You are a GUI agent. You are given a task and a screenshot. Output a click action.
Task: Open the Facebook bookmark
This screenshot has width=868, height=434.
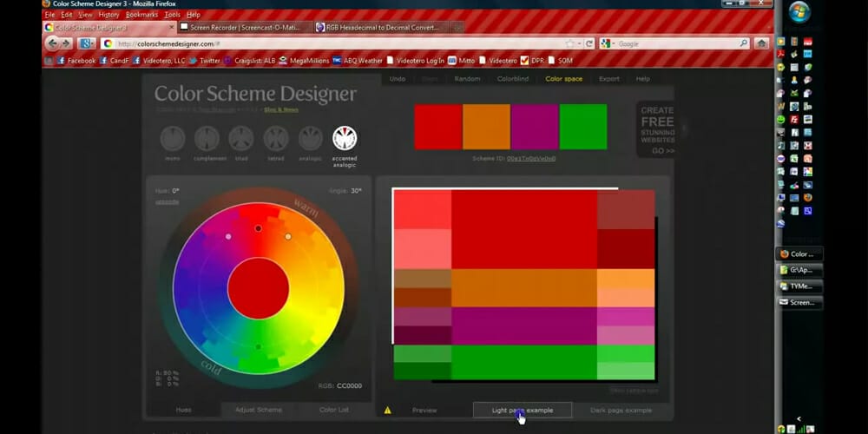76,61
